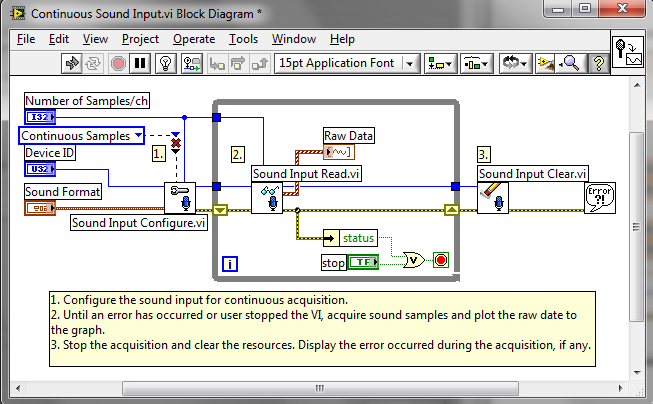Open the View menu
The height and width of the screenshot is (404, 653).
point(95,39)
